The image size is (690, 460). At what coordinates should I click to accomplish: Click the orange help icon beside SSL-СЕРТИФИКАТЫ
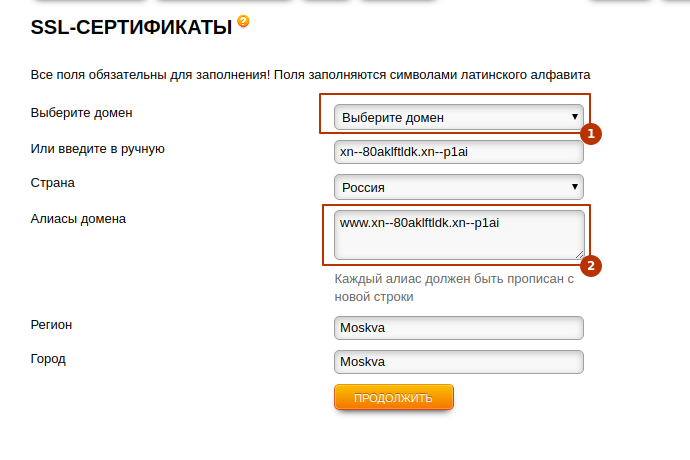[x=243, y=21]
